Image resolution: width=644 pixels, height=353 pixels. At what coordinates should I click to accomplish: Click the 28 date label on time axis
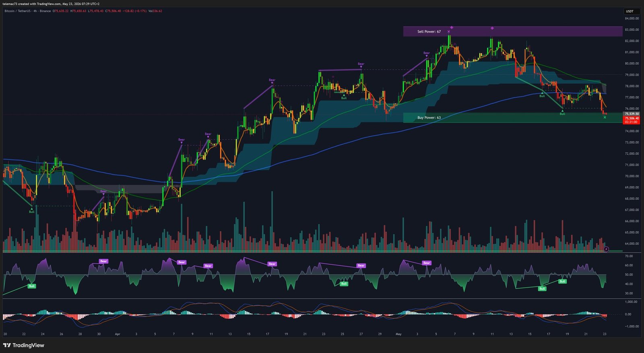[80, 334]
